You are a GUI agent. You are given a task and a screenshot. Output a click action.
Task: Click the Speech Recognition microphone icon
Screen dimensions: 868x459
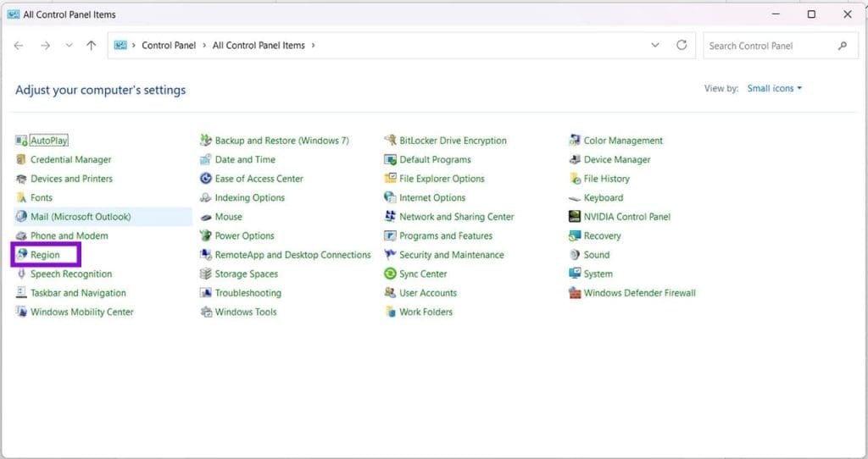coord(21,274)
